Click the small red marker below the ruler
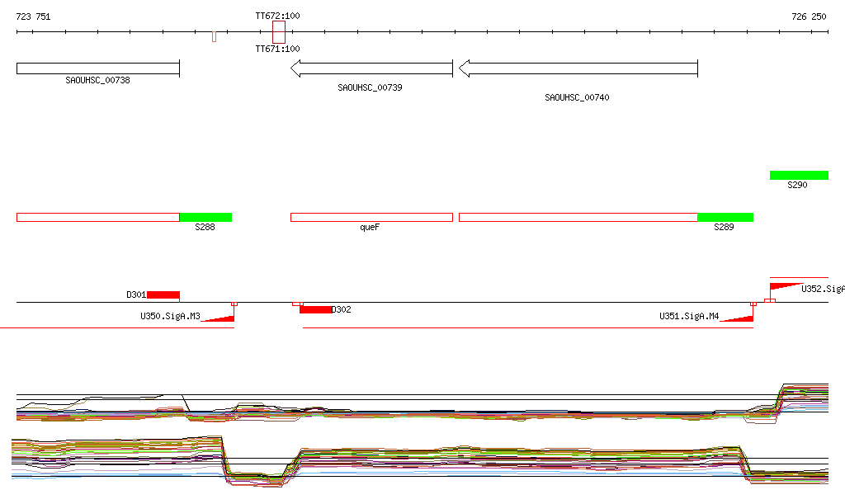Image resolution: width=845 pixels, height=504 pixels. click(x=214, y=36)
